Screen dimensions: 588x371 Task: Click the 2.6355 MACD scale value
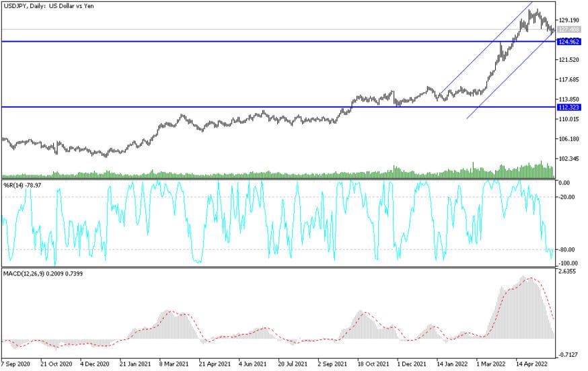[x=567, y=272]
